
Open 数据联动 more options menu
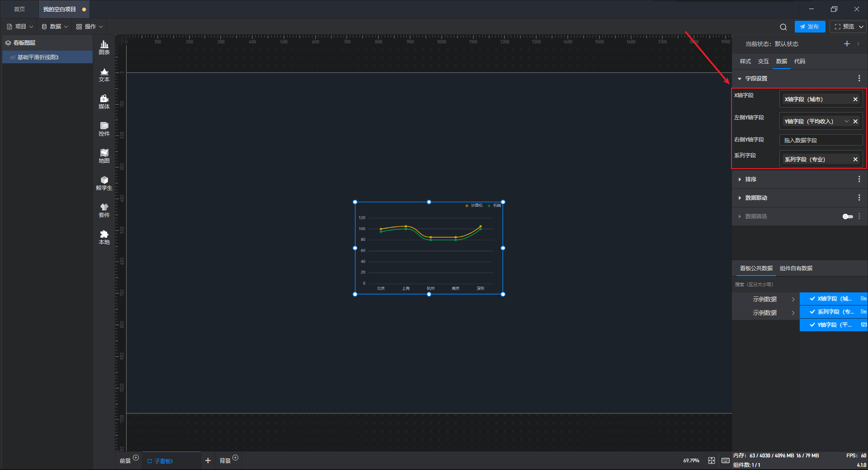(x=859, y=198)
